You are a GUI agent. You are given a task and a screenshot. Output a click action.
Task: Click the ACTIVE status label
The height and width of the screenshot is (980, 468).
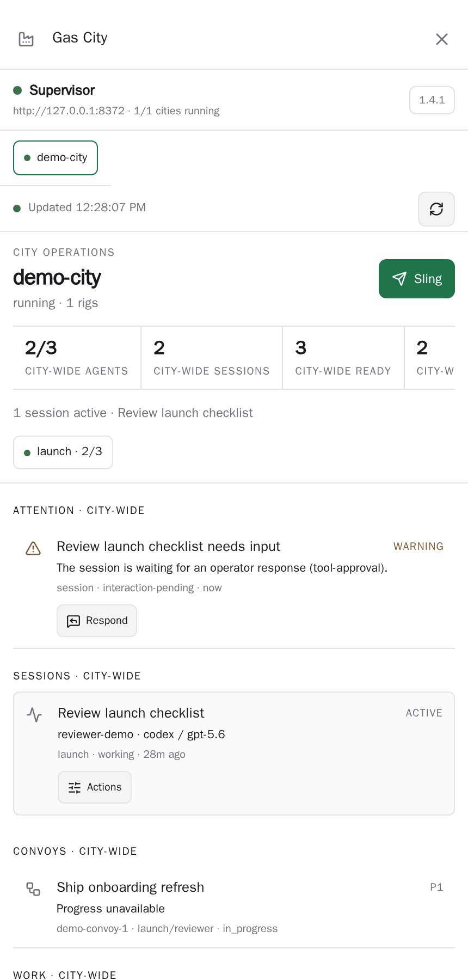tap(424, 713)
